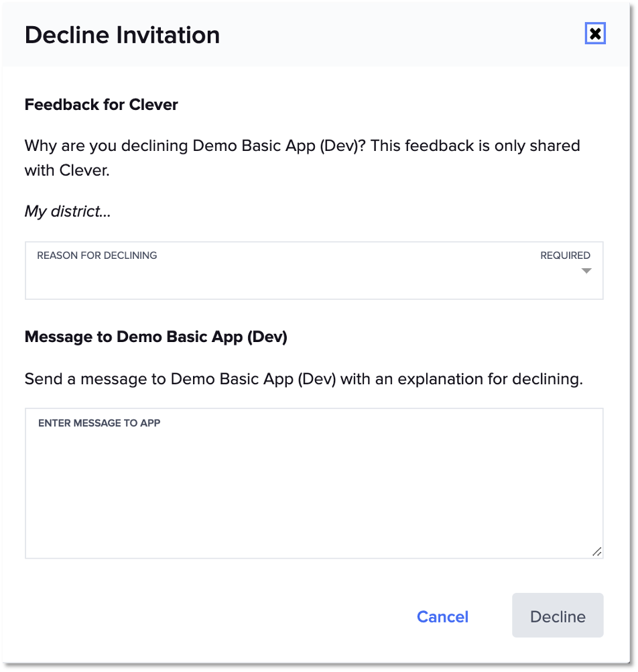Image resolution: width=638 pixels, height=672 pixels.
Task: Click the italic My district text
Action: tap(68, 211)
